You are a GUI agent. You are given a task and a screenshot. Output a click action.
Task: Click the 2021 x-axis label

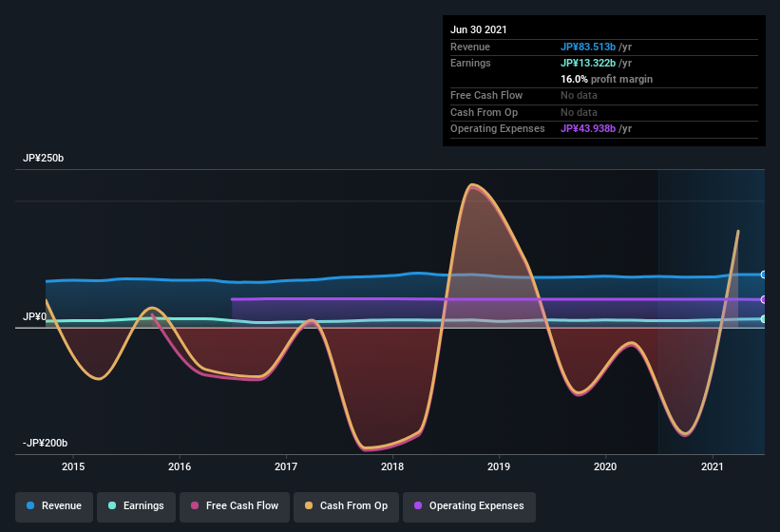pos(713,466)
